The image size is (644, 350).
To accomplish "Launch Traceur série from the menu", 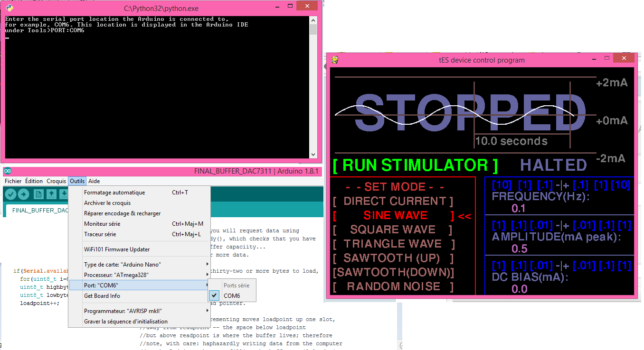I will coord(139,234).
